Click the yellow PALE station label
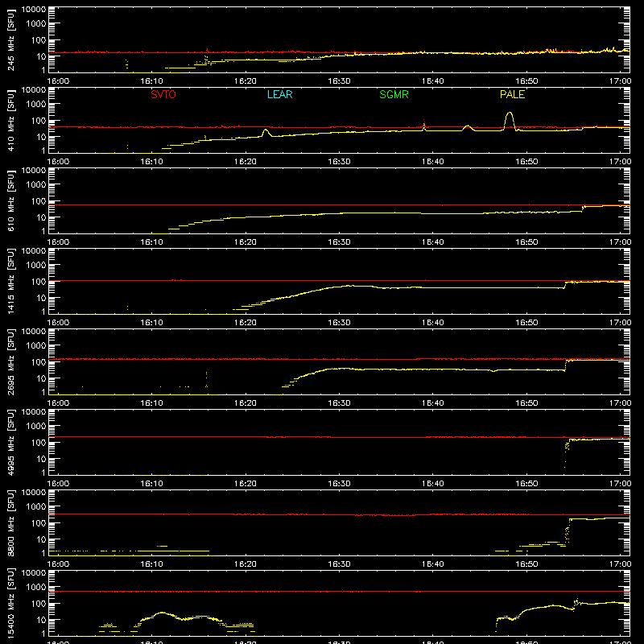This screenshot has height=644, width=644. pos(512,94)
